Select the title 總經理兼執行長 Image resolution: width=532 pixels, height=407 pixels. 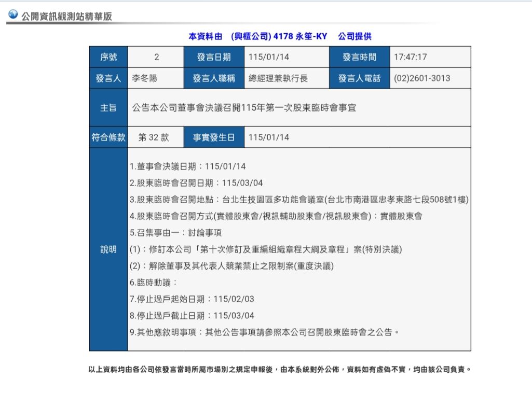pos(278,78)
